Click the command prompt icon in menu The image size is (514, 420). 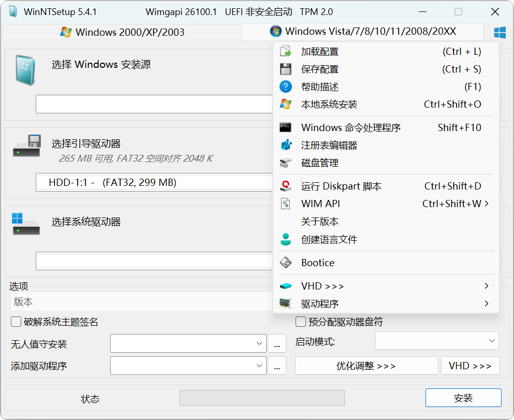pos(286,127)
